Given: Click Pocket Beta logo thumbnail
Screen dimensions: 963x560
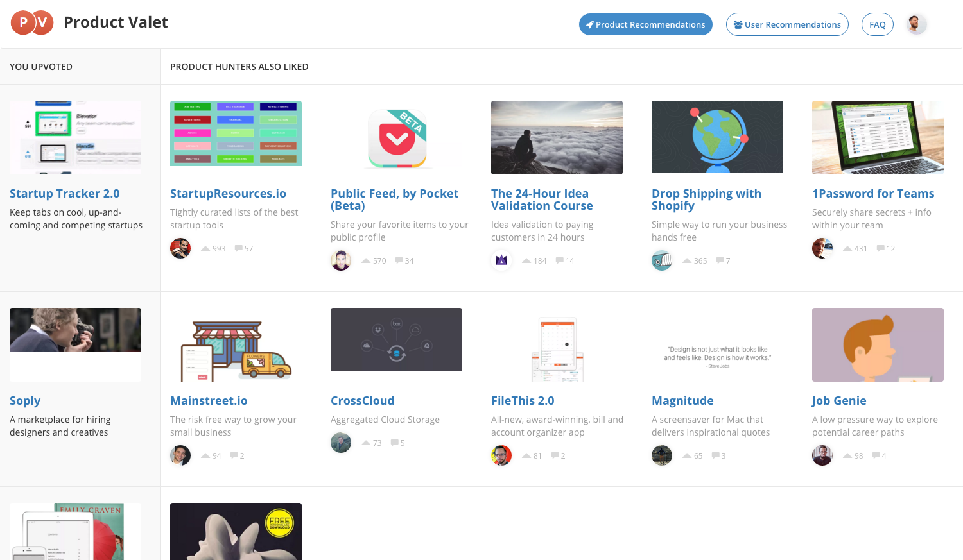Looking at the screenshot, I should 397,137.
